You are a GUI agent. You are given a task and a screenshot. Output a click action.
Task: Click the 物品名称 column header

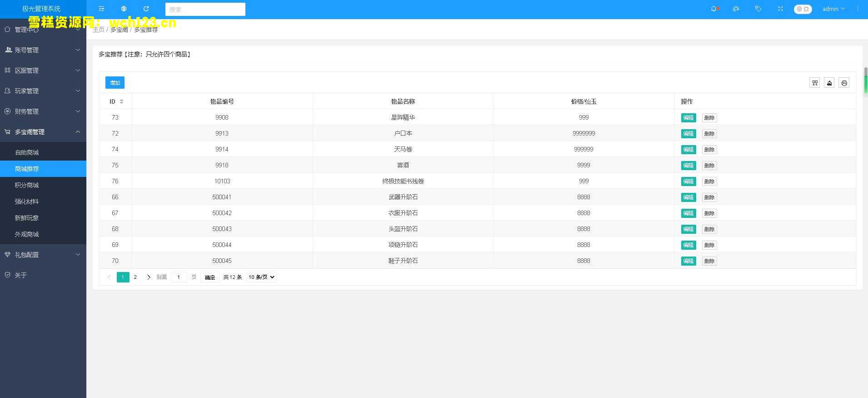[x=403, y=101]
